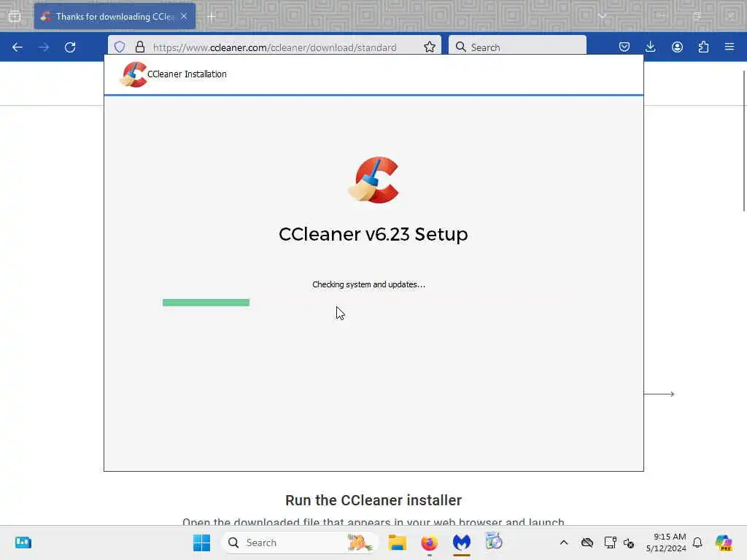Click the URL address field

[274, 47]
